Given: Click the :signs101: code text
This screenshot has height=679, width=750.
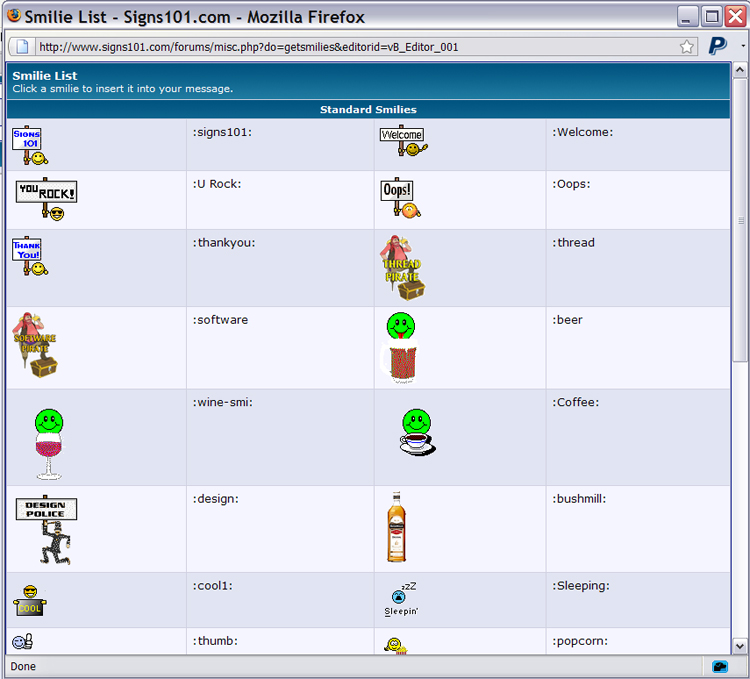Looking at the screenshot, I should [222, 132].
